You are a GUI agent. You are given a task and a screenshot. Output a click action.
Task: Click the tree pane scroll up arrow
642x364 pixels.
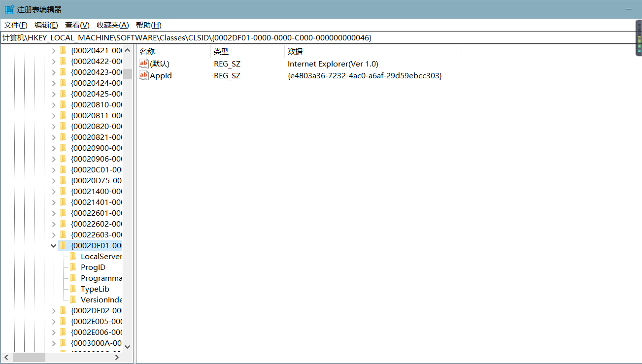(128, 50)
